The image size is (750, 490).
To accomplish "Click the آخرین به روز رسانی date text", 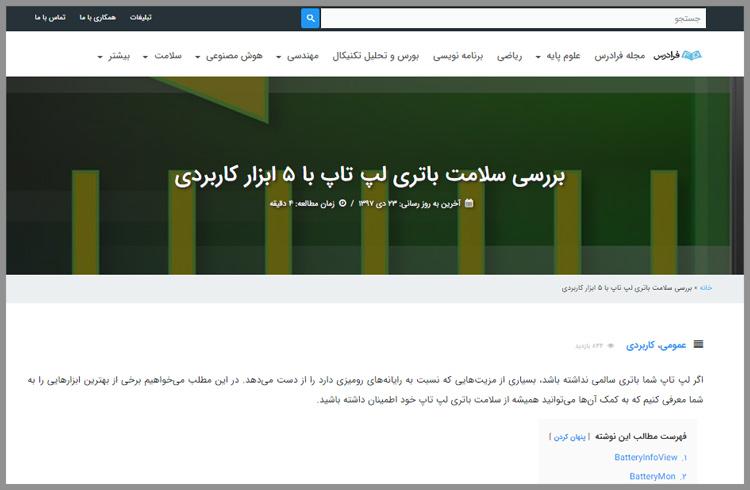I will (x=409, y=203).
